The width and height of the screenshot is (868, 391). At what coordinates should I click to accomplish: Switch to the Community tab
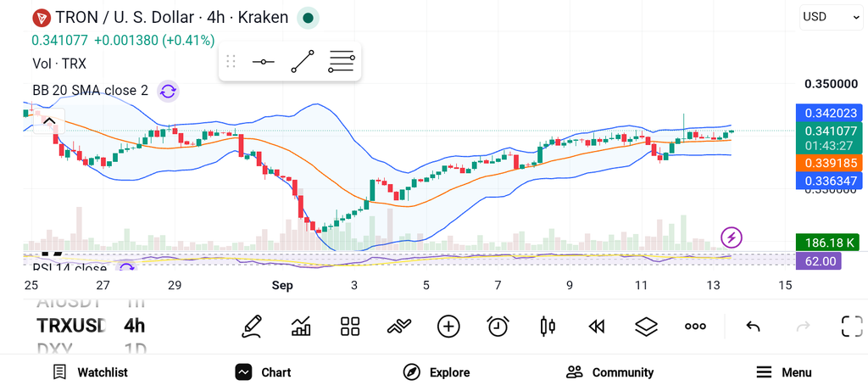coord(610,372)
